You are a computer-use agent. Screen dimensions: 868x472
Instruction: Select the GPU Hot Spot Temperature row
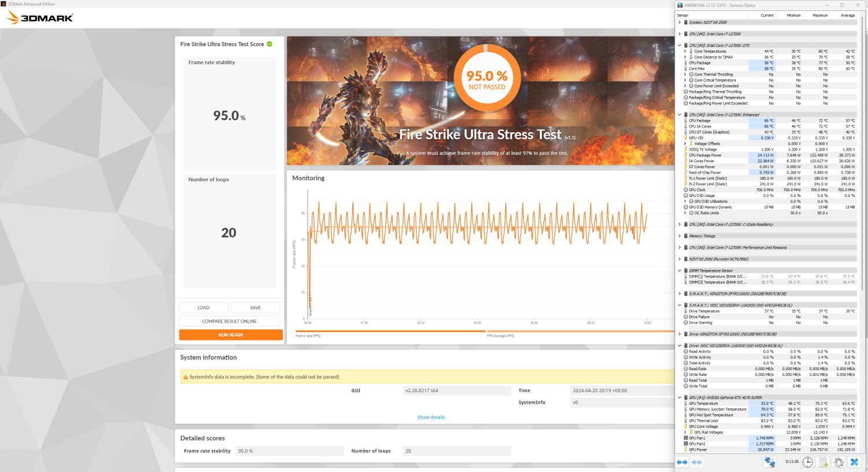pyautogui.click(x=767, y=415)
